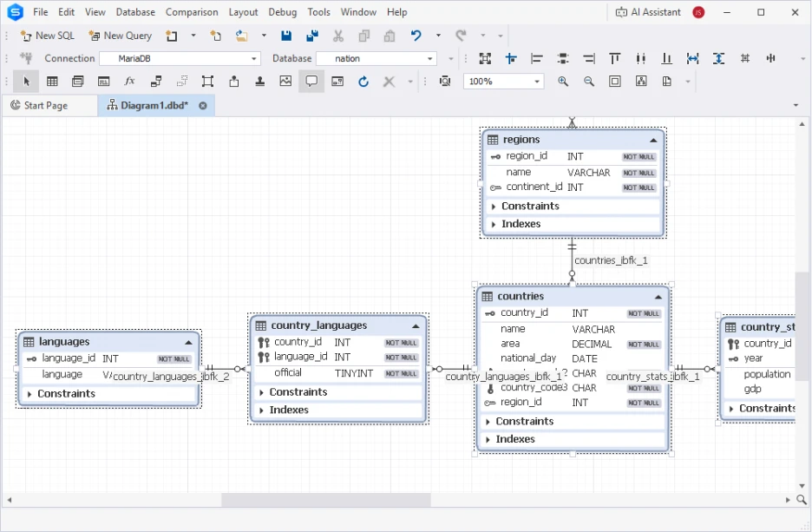The image size is (812, 532).
Task: Open the Database nation dropdown
Action: (429, 58)
